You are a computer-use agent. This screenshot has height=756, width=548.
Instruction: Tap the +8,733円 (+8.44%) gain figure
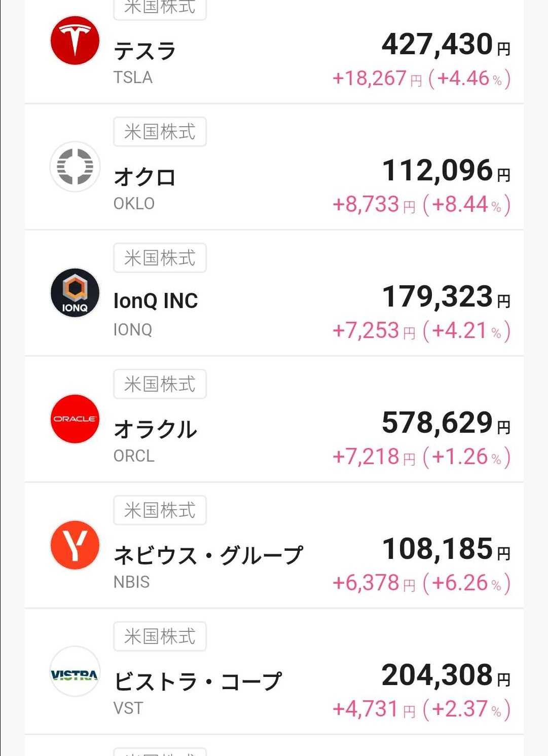(x=421, y=205)
